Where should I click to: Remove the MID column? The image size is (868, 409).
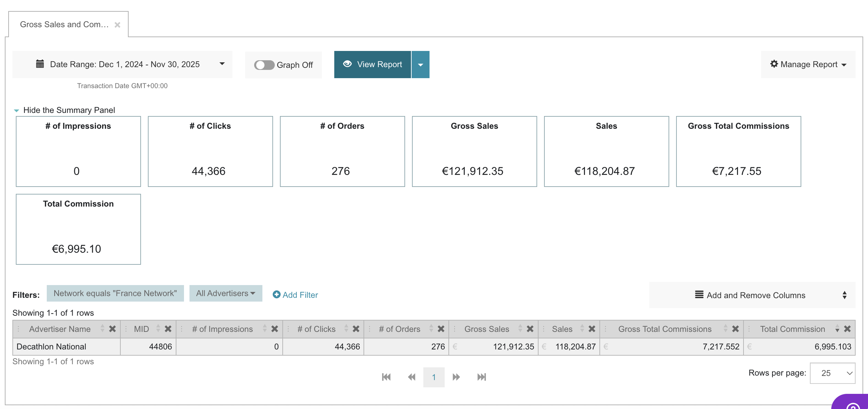click(x=168, y=329)
